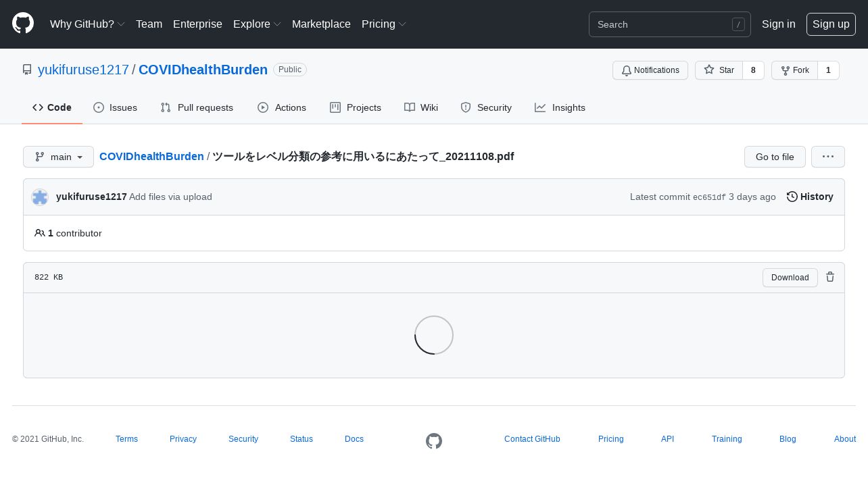Focus the Search input field
The width and height of the screenshot is (868, 483).
[670, 24]
